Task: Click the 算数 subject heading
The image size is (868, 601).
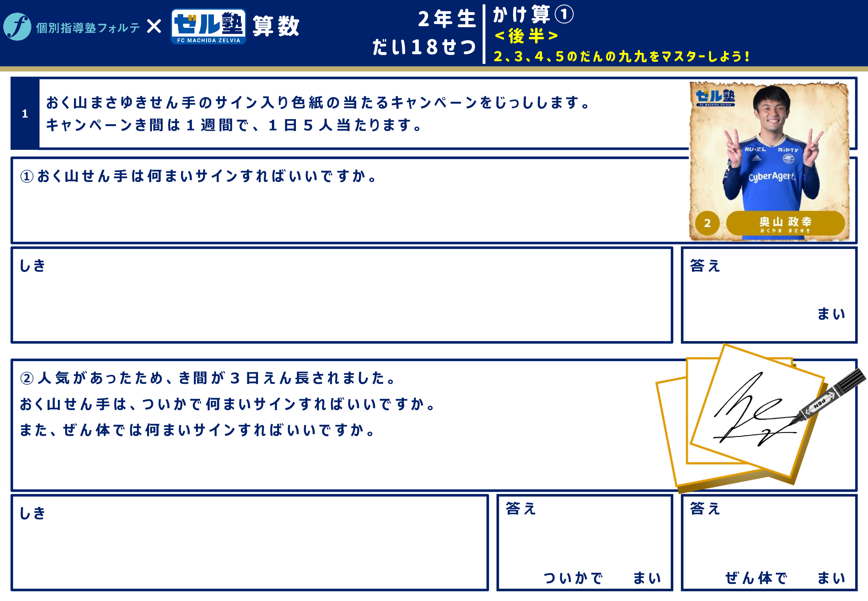Action: pos(276,26)
